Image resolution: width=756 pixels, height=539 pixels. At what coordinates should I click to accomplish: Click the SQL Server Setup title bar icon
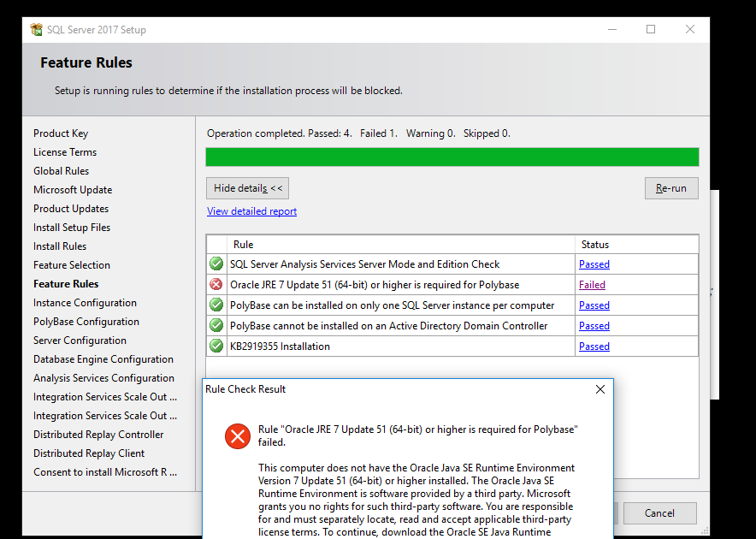36,29
